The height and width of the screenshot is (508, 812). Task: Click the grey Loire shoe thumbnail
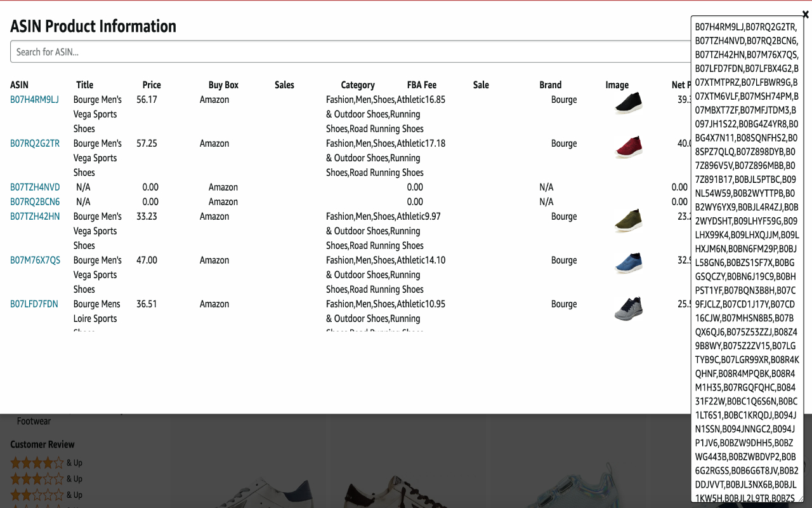tap(628, 308)
